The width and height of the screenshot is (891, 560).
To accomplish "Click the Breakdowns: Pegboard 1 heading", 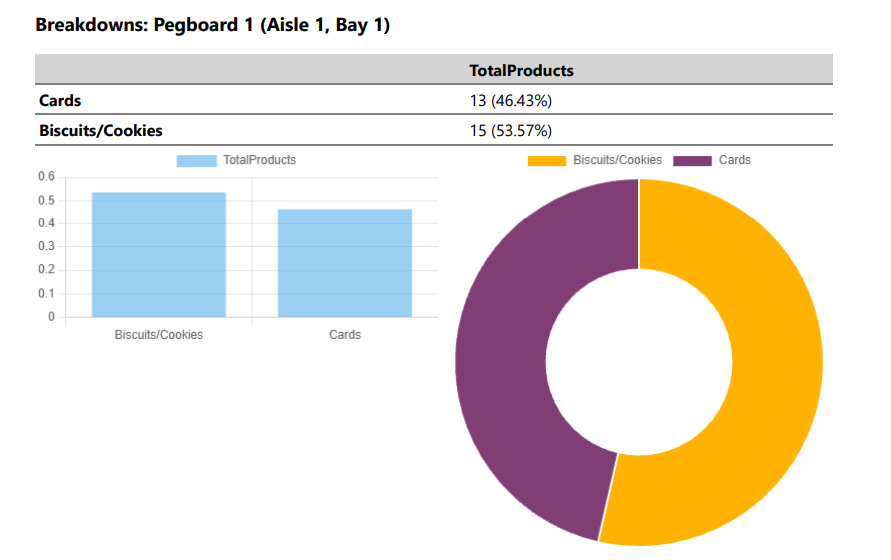I will click(x=212, y=25).
